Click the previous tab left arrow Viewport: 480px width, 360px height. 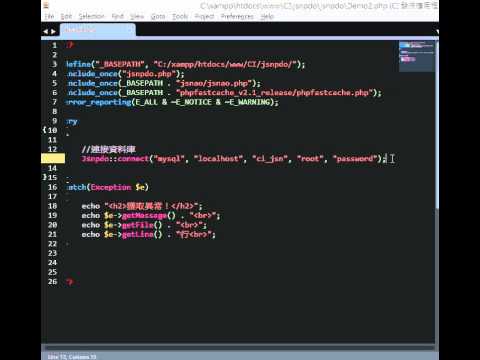click(x=46, y=31)
